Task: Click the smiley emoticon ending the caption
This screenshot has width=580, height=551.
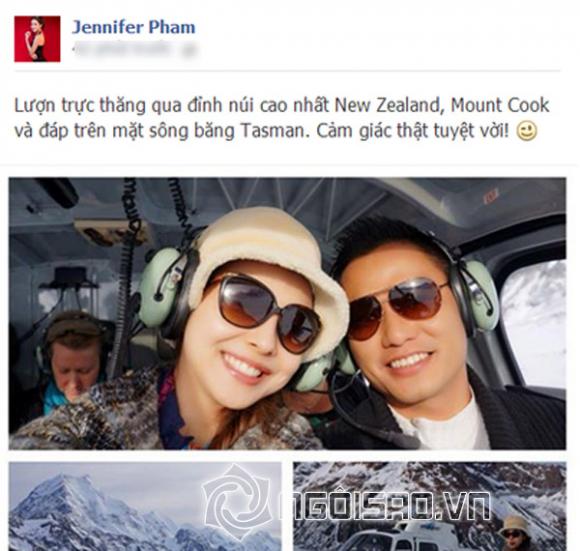Action: (x=526, y=131)
